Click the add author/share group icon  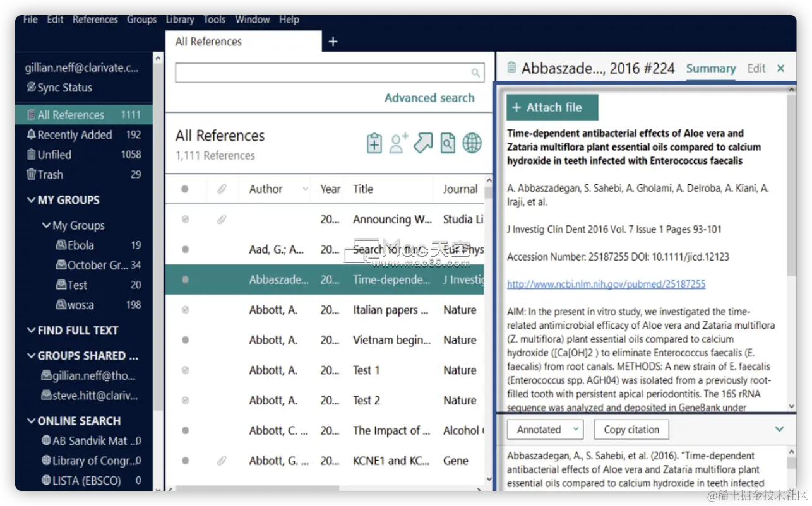(x=398, y=143)
